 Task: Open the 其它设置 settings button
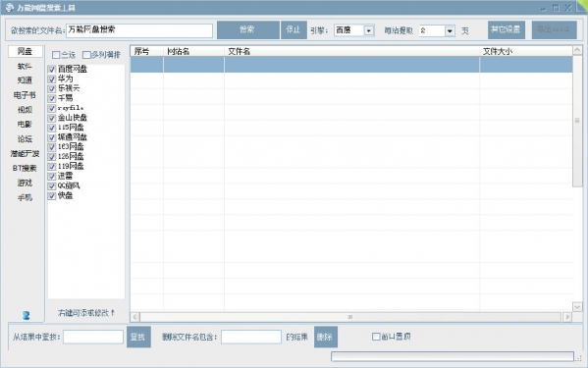[x=507, y=29]
